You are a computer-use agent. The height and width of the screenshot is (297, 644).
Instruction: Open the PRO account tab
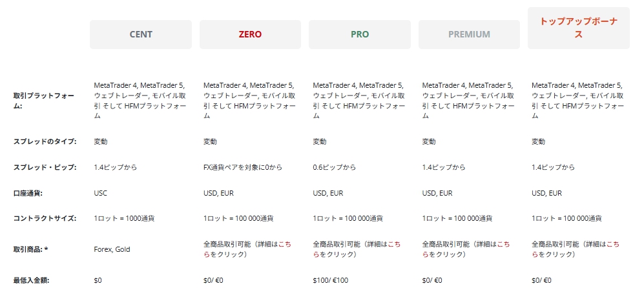360,34
